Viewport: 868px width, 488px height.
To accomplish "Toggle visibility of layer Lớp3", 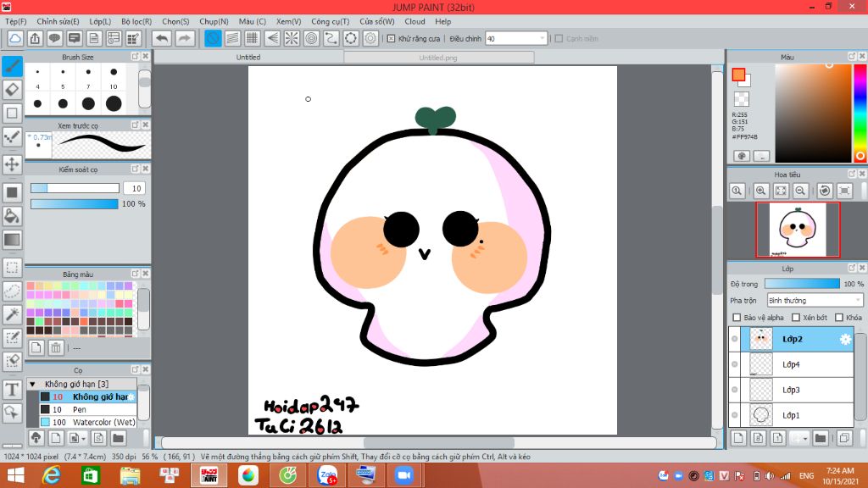I will click(735, 390).
